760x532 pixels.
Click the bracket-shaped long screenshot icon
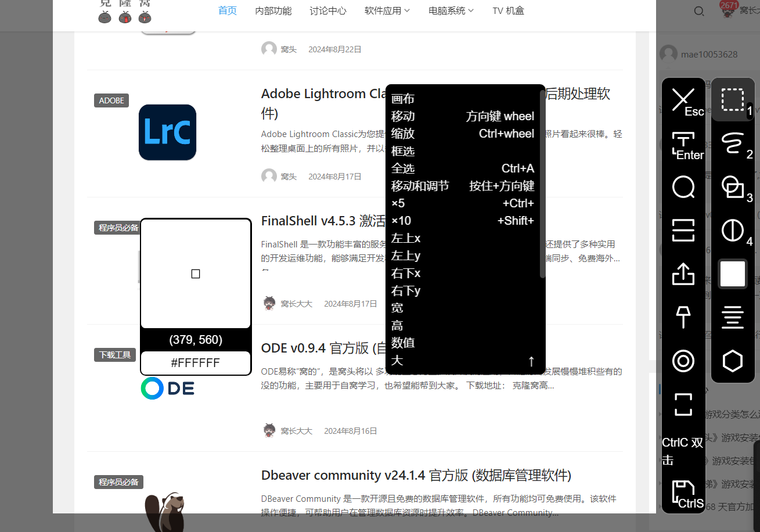point(683,405)
